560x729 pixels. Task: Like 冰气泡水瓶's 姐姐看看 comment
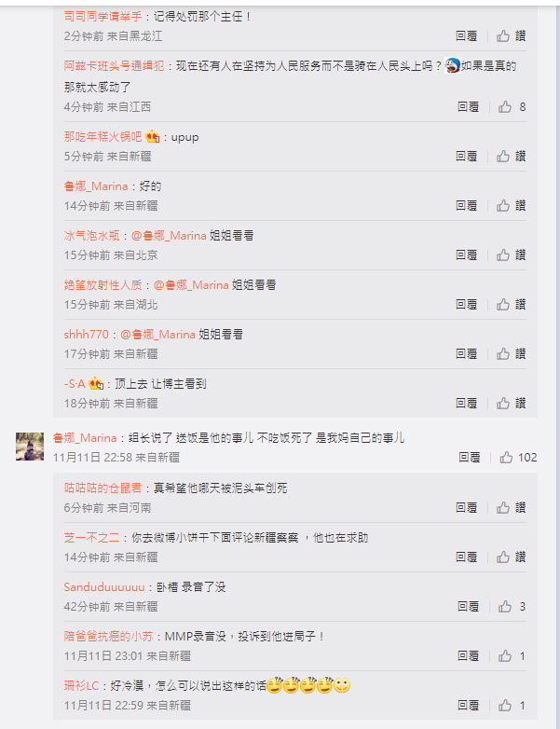(x=511, y=254)
